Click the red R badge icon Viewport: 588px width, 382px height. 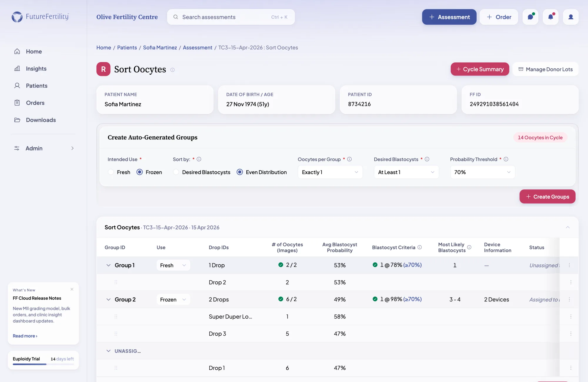(103, 69)
